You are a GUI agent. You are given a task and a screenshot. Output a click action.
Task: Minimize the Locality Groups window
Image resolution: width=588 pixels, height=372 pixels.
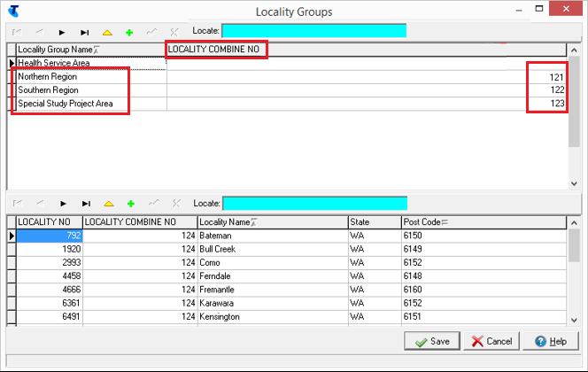coord(519,10)
